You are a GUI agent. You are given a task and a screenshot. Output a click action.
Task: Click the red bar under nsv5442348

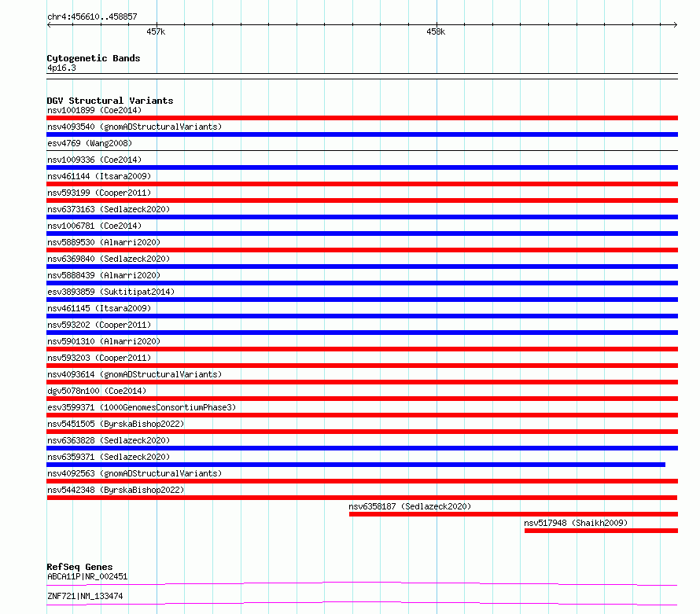click(x=362, y=498)
